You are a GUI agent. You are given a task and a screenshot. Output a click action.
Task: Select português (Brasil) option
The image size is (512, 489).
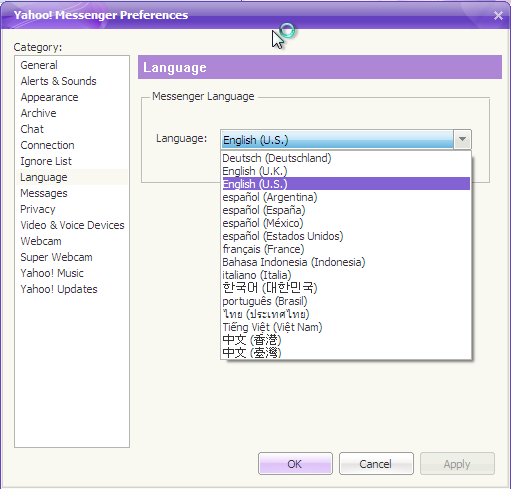pyautogui.click(x=346, y=301)
